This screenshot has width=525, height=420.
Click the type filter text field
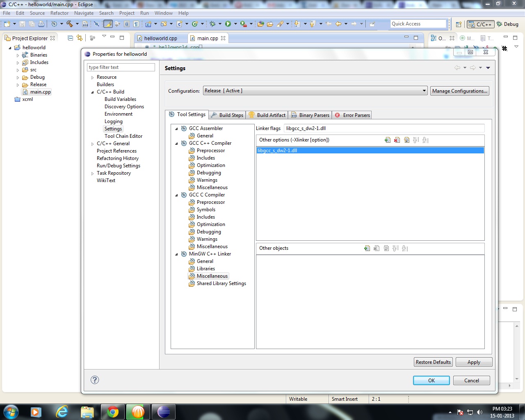coord(121,67)
